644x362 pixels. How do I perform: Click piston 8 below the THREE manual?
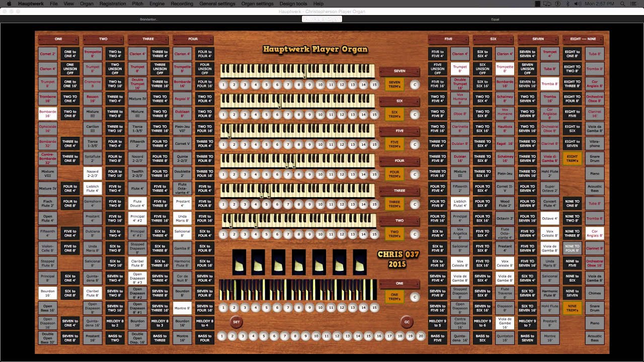pos(298,205)
